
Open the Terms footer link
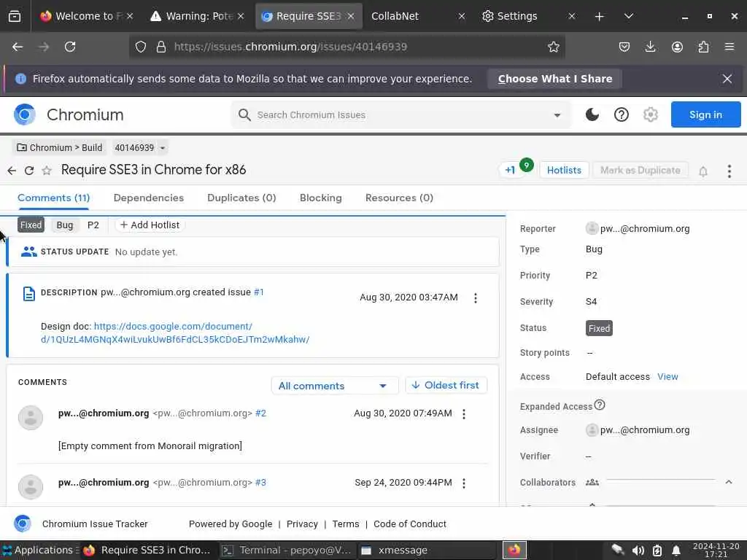coord(345,524)
